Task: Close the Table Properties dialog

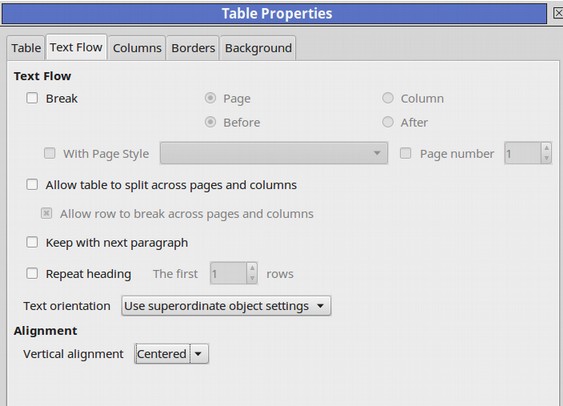Action: coord(558,13)
